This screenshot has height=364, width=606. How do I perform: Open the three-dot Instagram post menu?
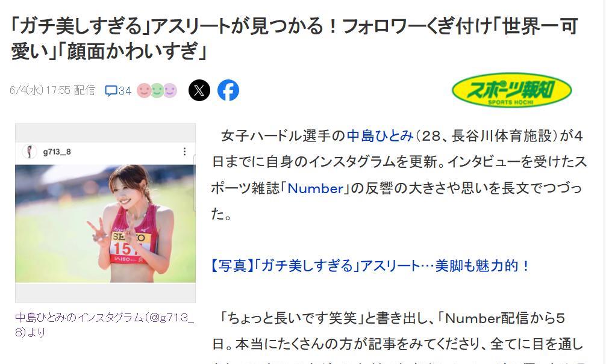[x=185, y=151]
